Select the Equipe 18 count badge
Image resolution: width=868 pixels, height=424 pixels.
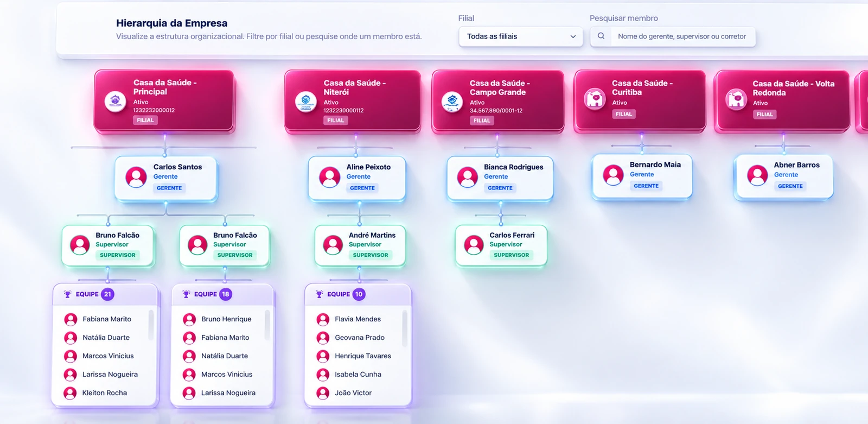coord(226,294)
